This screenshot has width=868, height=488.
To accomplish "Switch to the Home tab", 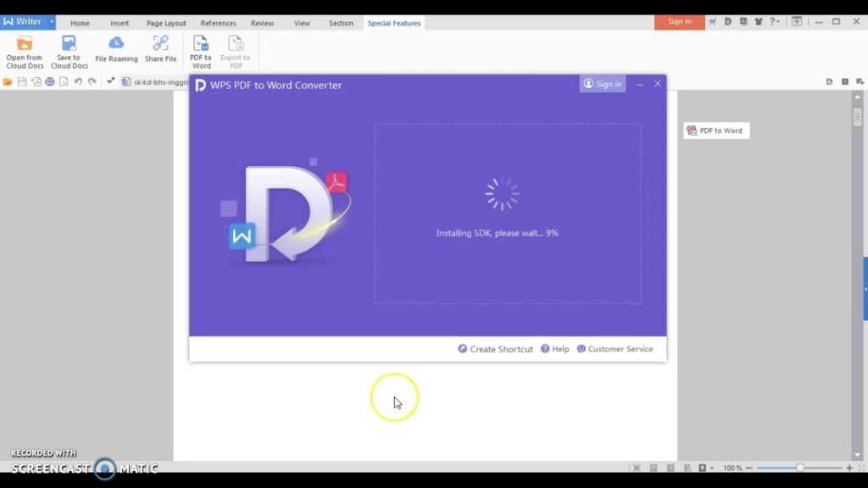I will pyautogui.click(x=80, y=23).
